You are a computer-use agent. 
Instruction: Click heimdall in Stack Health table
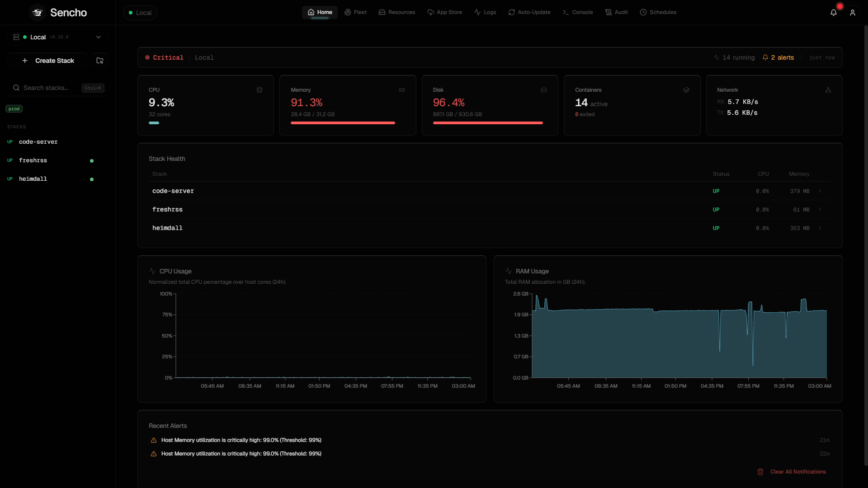(167, 228)
